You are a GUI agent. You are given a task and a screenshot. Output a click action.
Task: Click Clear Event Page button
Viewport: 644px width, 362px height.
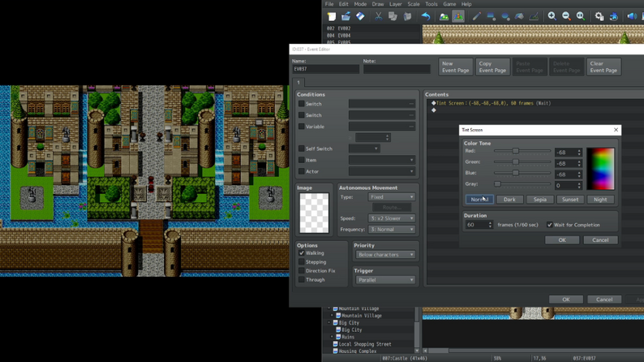tap(603, 67)
